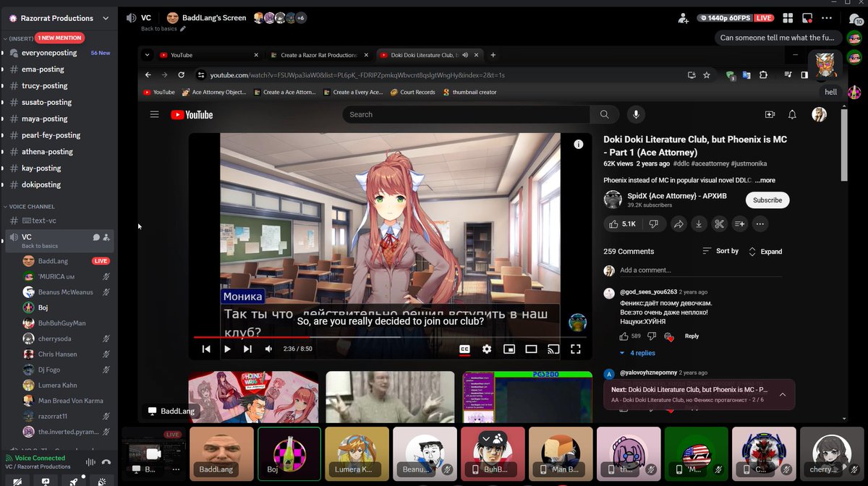Dislike the video with thumbs down icon
The height and width of the screenshot is (486, 868).
pyautogui.click(x=653, y=224)
